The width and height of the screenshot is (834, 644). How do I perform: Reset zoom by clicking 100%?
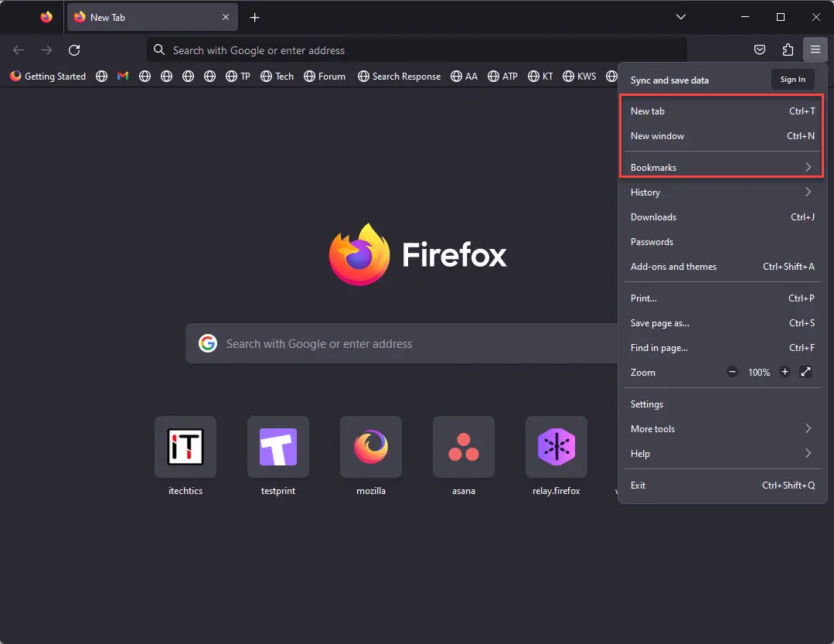(759, 373)
